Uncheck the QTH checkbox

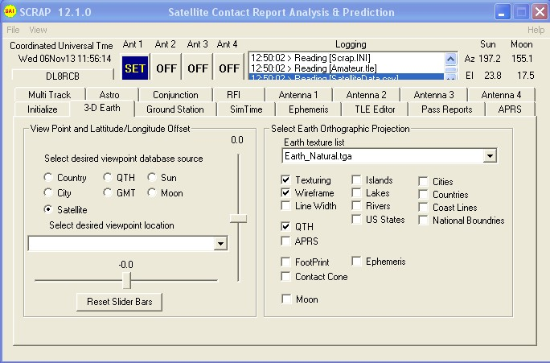click(286, 227)
